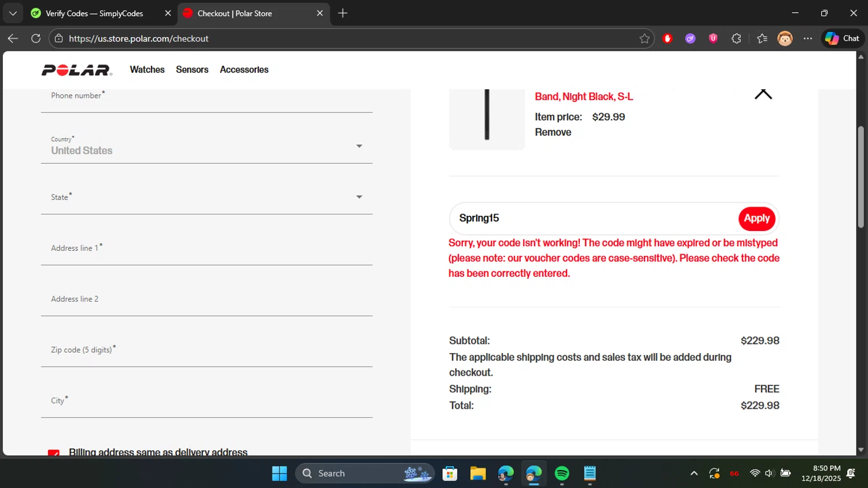The image size is (868, 488).
Task: Open the volume control in tray
Action: point(769,474)
